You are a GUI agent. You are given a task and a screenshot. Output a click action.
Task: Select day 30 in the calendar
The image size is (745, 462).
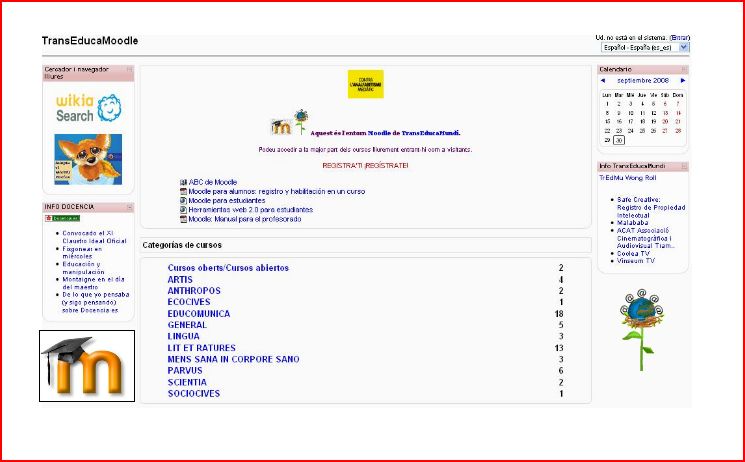point(619,140)
